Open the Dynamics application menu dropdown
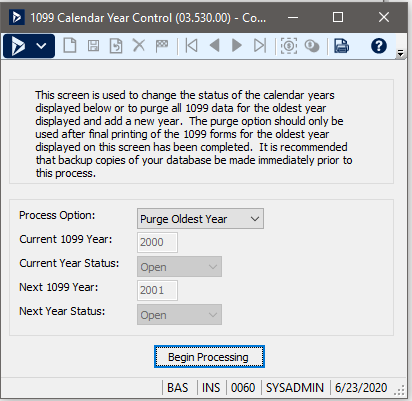Viewport: 412px width, 401px height. point(29,46)
